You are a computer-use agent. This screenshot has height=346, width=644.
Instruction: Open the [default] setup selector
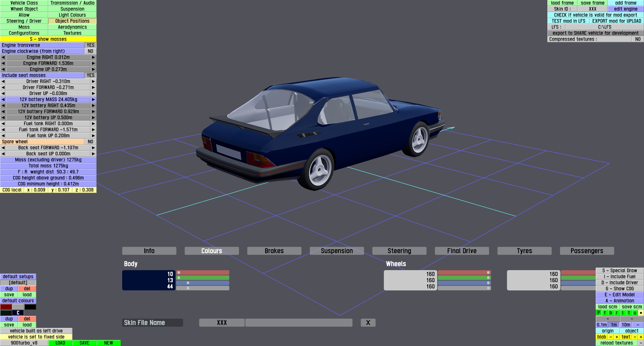pos(18,283)
